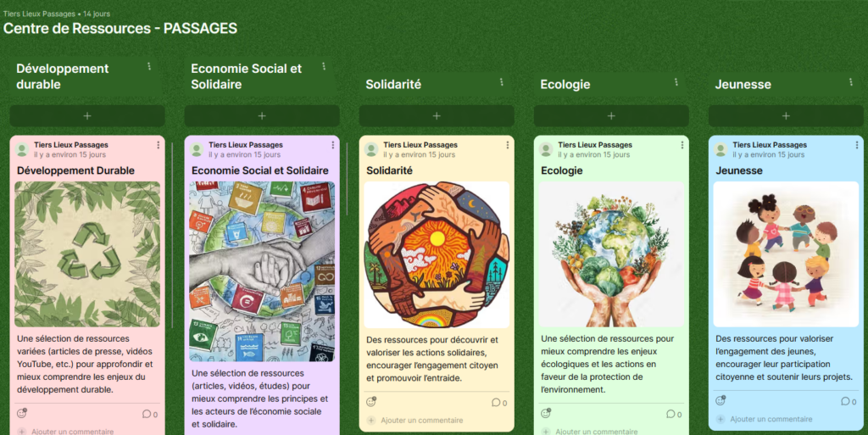Image resolution: width=868 pixels, height=435 pixels.
Task: Click Ajouter un commentaire on Jeunesse card
Action: (x=765, y=420)
